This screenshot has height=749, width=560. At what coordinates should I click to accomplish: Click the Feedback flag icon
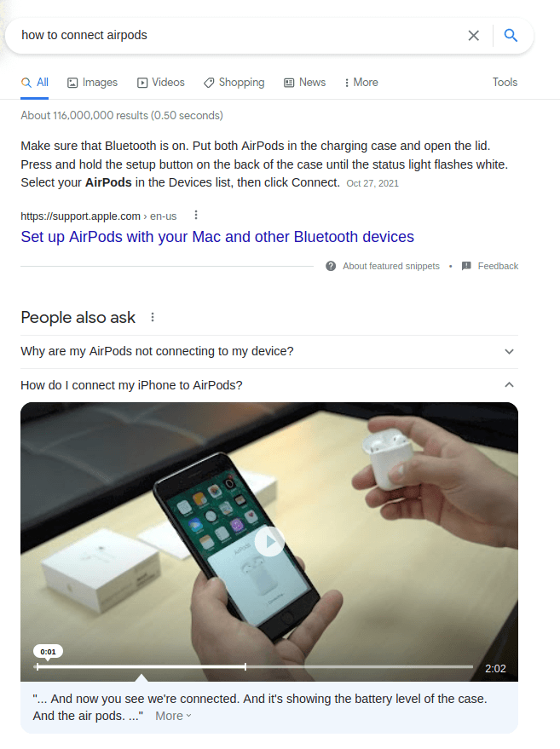click(x=466, y=266)
